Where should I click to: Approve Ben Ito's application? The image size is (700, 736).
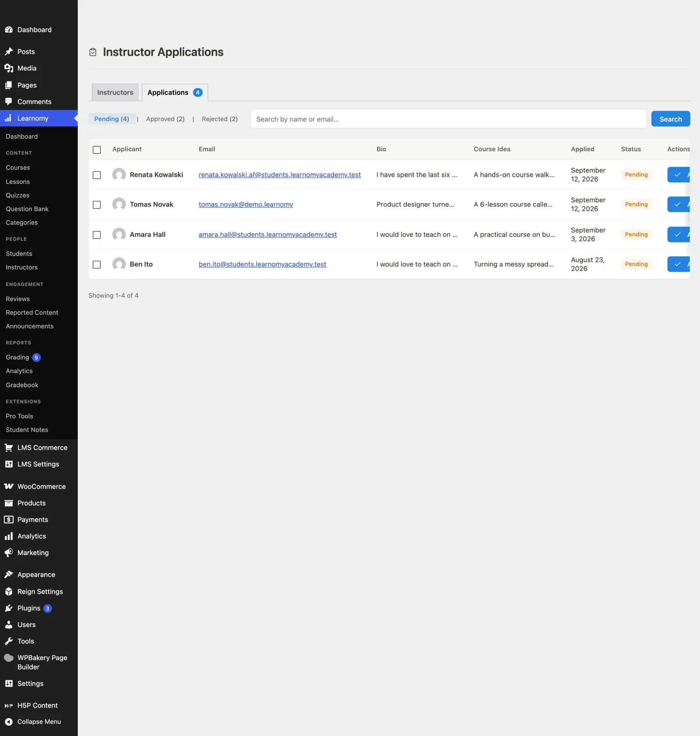tap(679, 264)
